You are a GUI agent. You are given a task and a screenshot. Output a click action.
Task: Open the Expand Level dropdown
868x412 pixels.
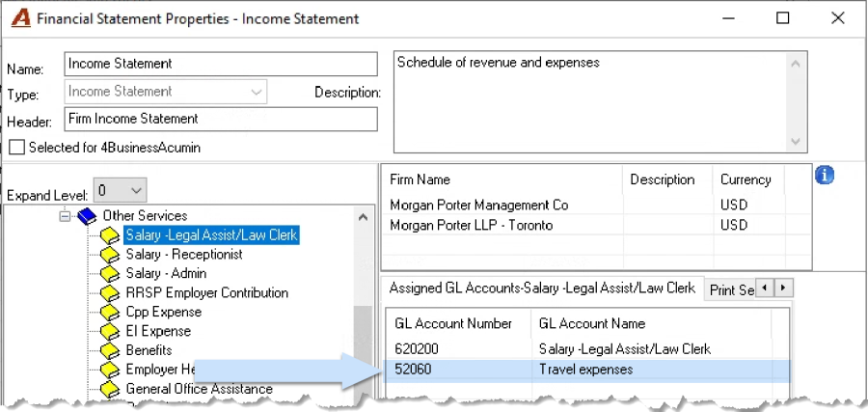pos(136,191)
